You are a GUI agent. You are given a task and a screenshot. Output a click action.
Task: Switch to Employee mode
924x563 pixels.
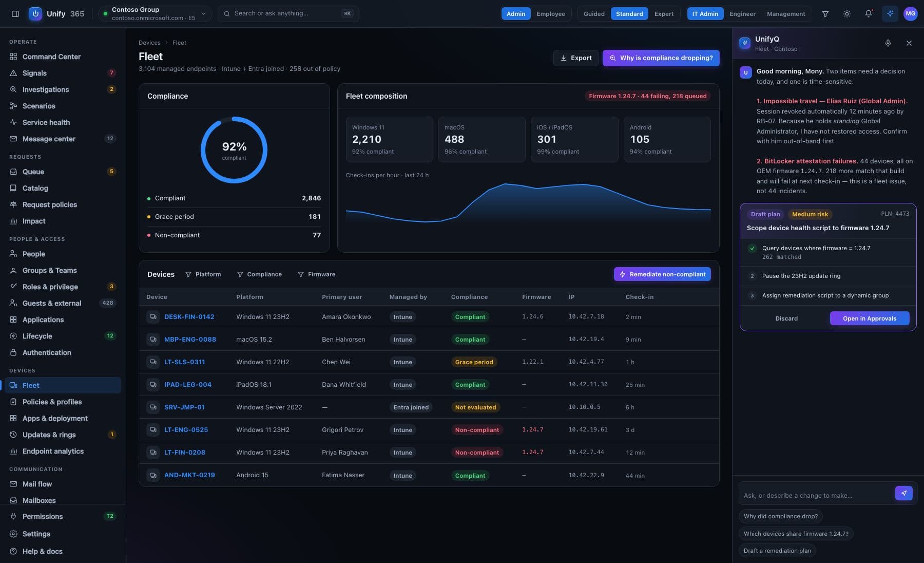(x=551, y=14)
